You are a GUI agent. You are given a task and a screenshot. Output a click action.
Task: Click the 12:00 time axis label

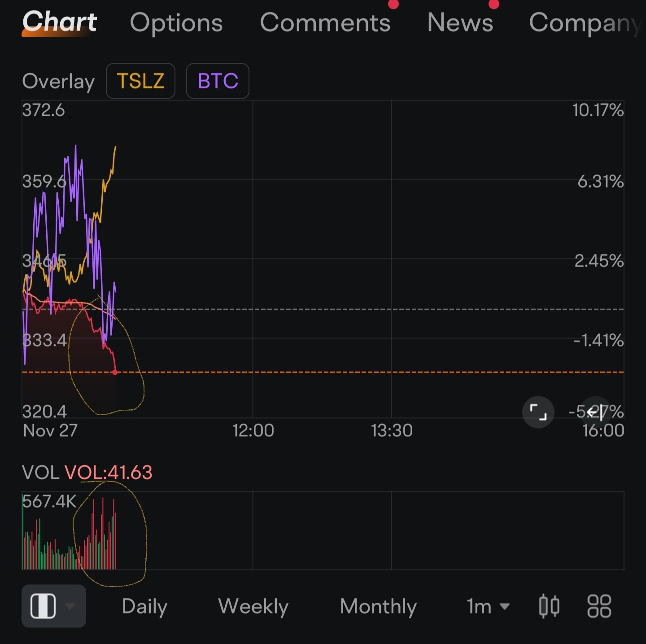coord(253,430)
